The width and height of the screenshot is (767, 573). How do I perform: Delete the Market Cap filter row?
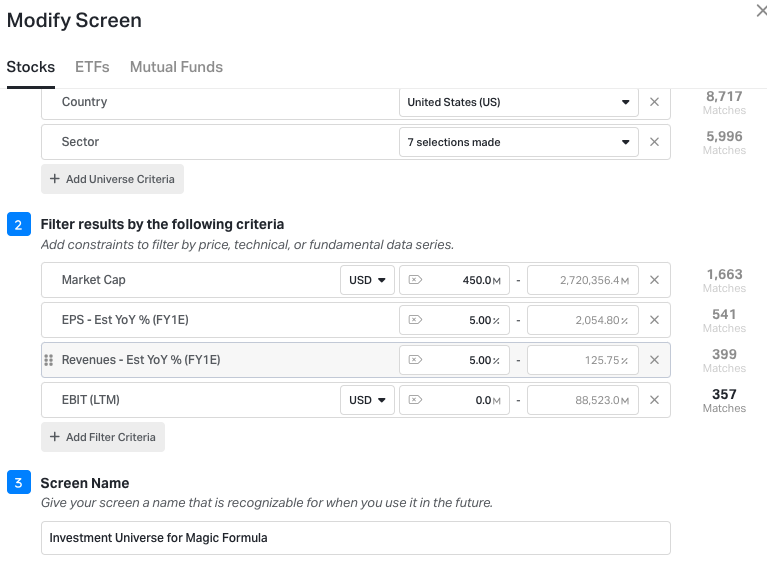pos(654,280)
